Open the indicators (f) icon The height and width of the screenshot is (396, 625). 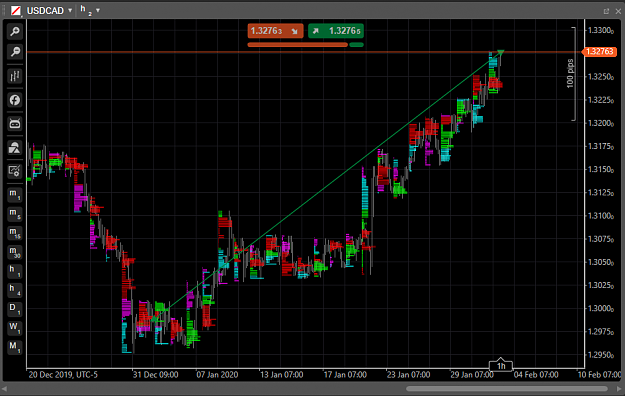pyautogui.click(x=15, y=100)
